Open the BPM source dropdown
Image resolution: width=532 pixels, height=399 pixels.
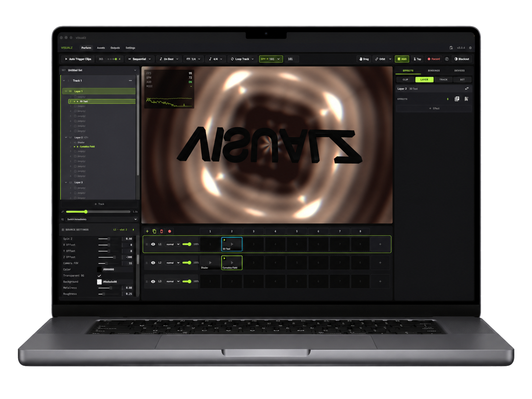click(271, 59)
